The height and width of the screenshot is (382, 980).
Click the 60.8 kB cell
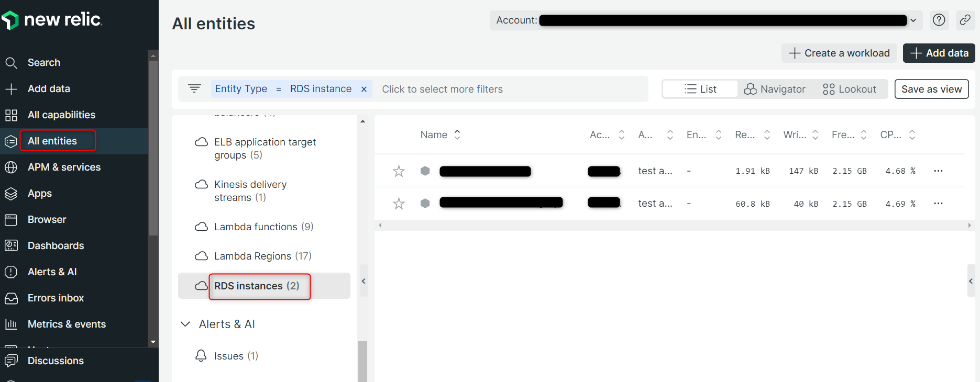pos(753,204)
